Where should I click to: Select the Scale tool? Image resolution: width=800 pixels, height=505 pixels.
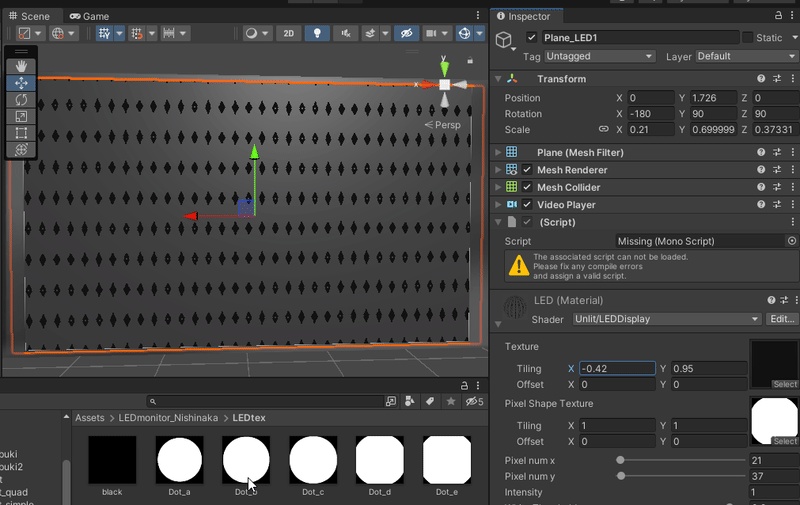pyautogui.click(x=22, y=116)
